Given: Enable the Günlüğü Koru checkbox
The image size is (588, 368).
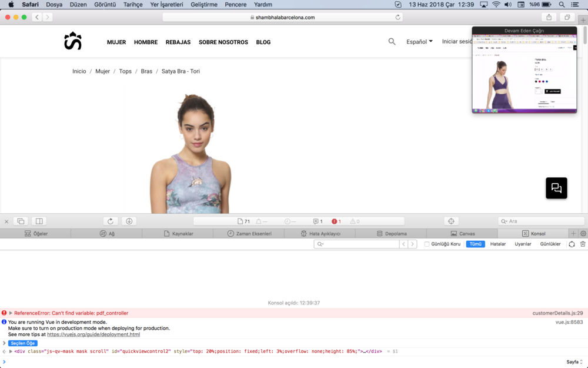Looking at the screenshot, I should pyautogui.click(x=427, y=244).
